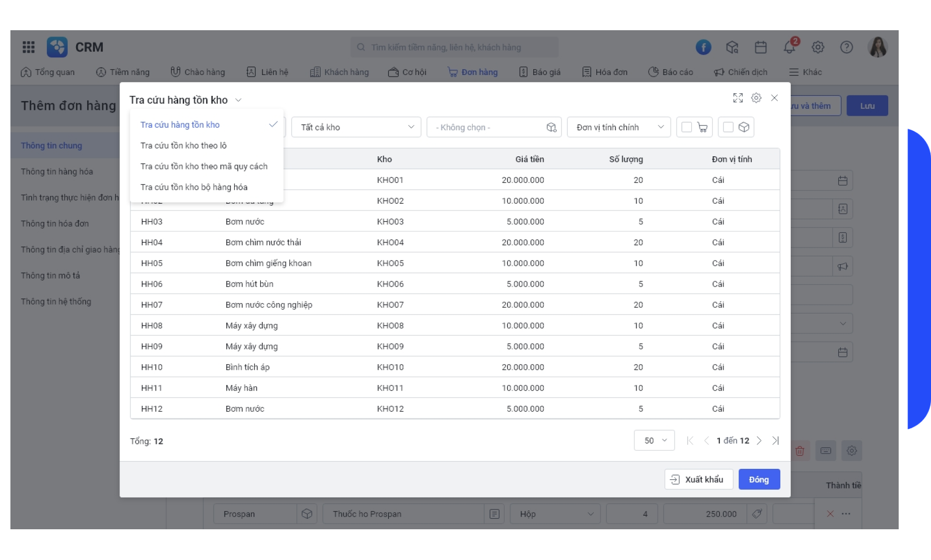Open the Khác more menu
Screen dimensions: 931x560
(805, 72)
